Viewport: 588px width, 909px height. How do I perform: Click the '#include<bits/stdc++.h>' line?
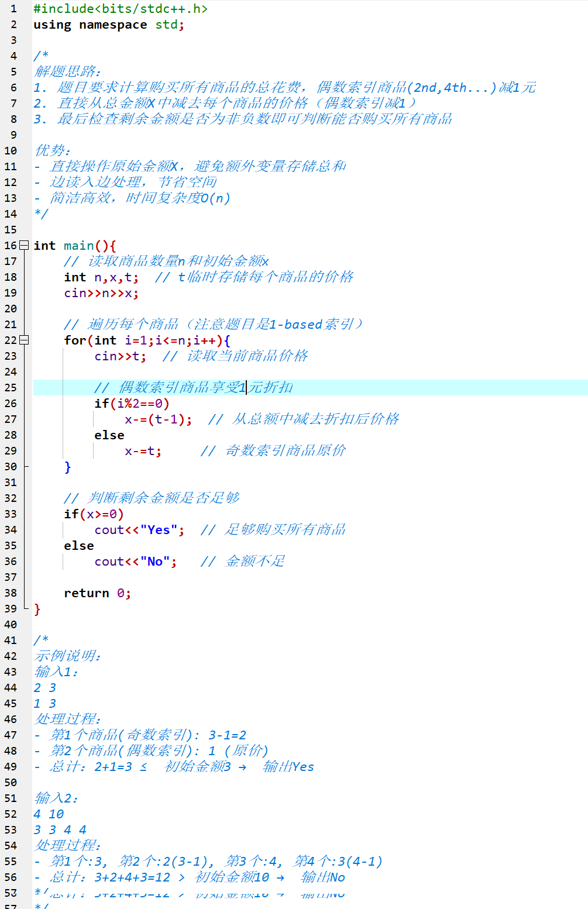[121, 9]
